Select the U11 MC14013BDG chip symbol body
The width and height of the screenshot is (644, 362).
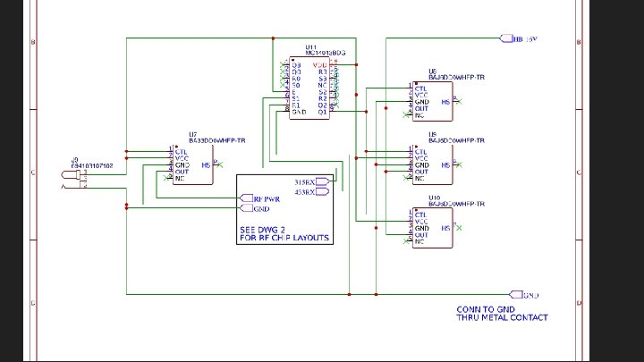click(x=309, y=88)
